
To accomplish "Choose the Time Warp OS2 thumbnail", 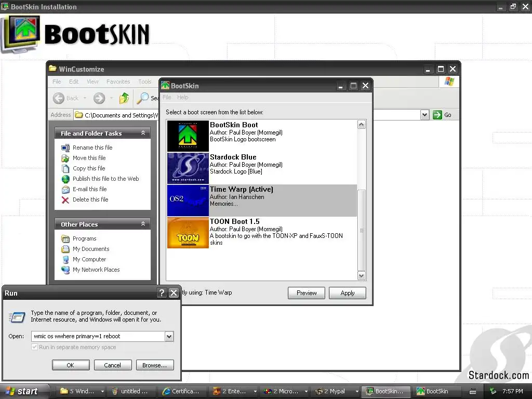I will 188,201.
